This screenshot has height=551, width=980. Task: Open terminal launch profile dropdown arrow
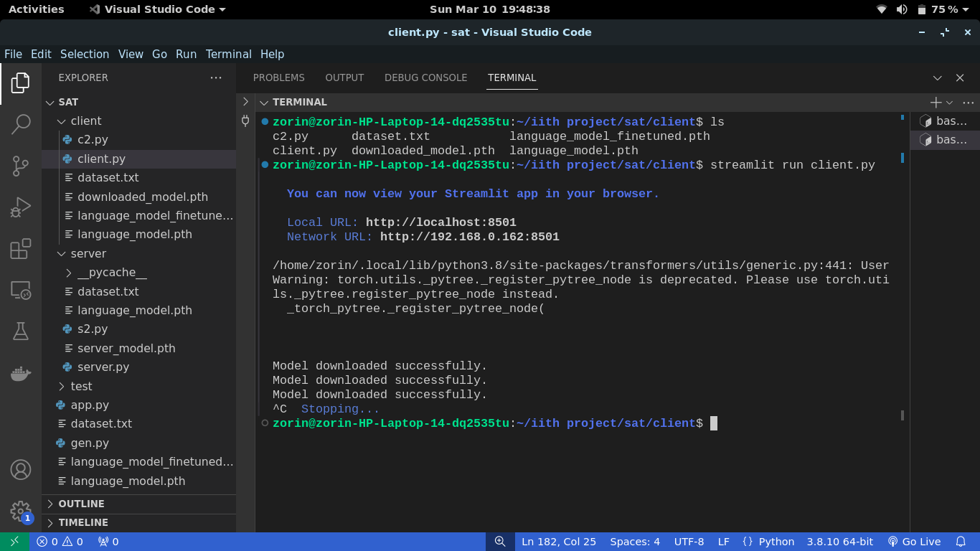949,103
